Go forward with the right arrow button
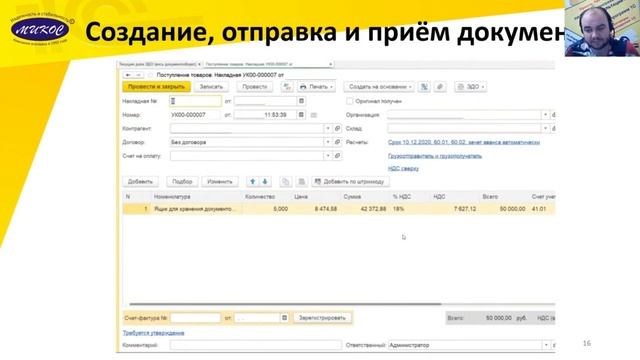Screen dimensions: 640x360 (138, 75)
